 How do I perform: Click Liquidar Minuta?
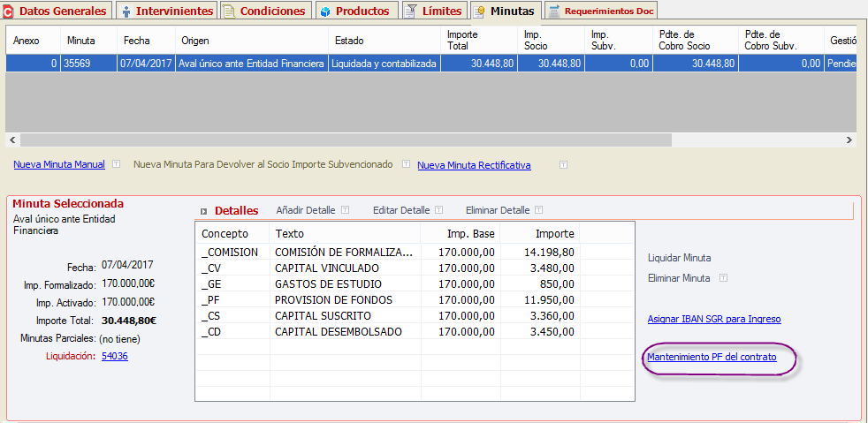pos(679,258)
